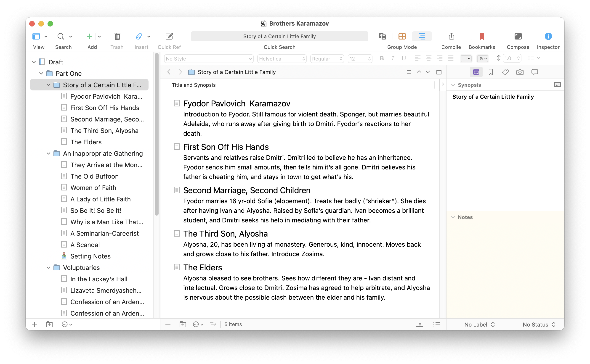Open the No Label dropdown
The height and width of the screenshot is (364, 590).
tap(479, 324)
